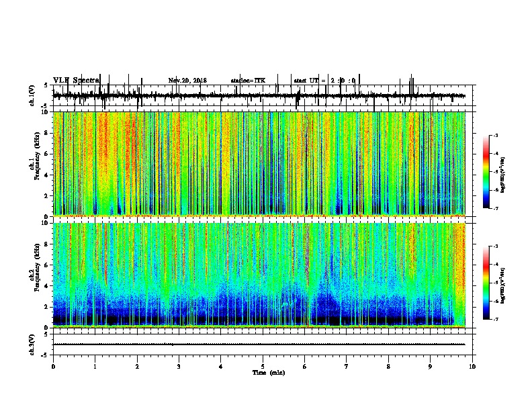Click the time axis tick label "0"
532x411 pixels.
53,367
